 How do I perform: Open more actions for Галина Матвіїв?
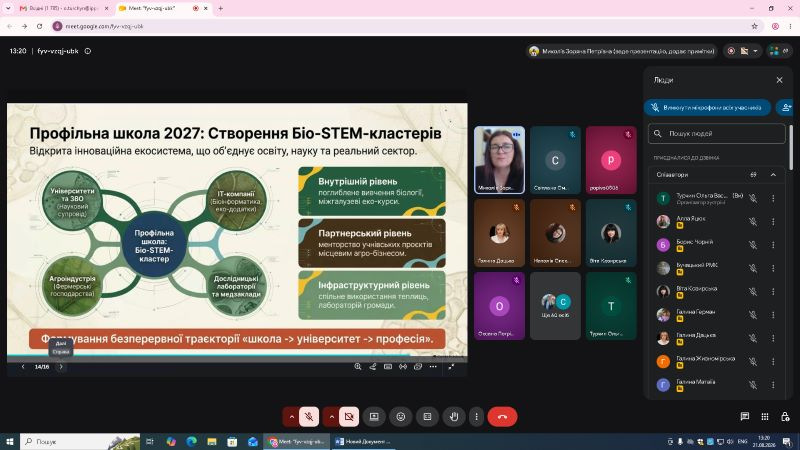[773, 385]
